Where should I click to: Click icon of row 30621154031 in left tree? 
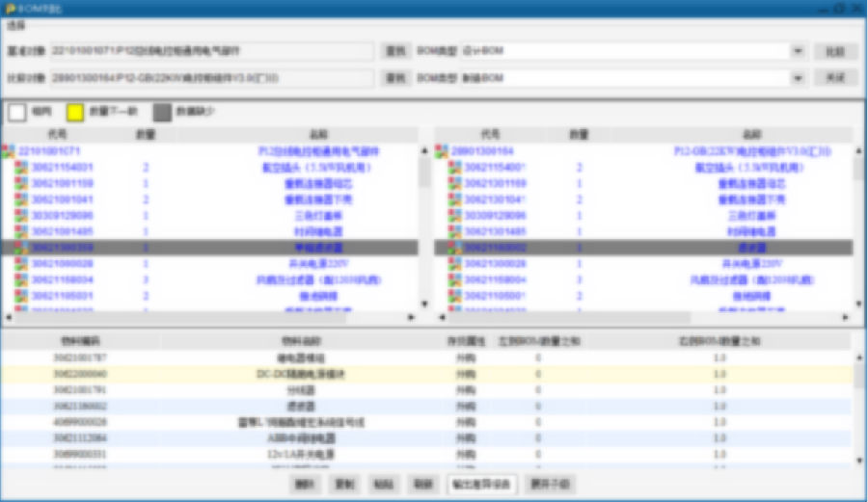21,167
